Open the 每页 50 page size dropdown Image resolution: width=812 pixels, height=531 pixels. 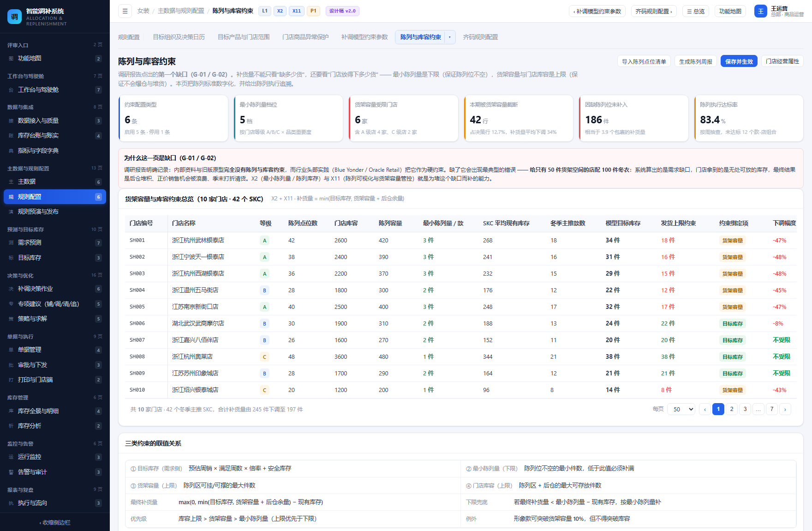tap(681, 409)
